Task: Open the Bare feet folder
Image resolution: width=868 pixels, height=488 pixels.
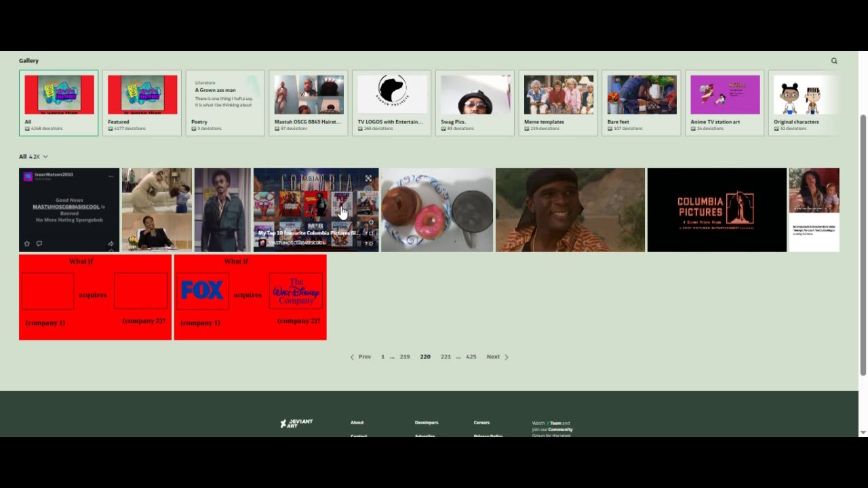Action: tap(642, 103)
